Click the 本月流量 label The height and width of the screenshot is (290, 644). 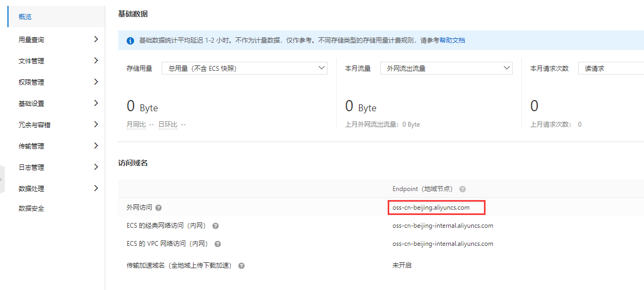tap(358, 69)
